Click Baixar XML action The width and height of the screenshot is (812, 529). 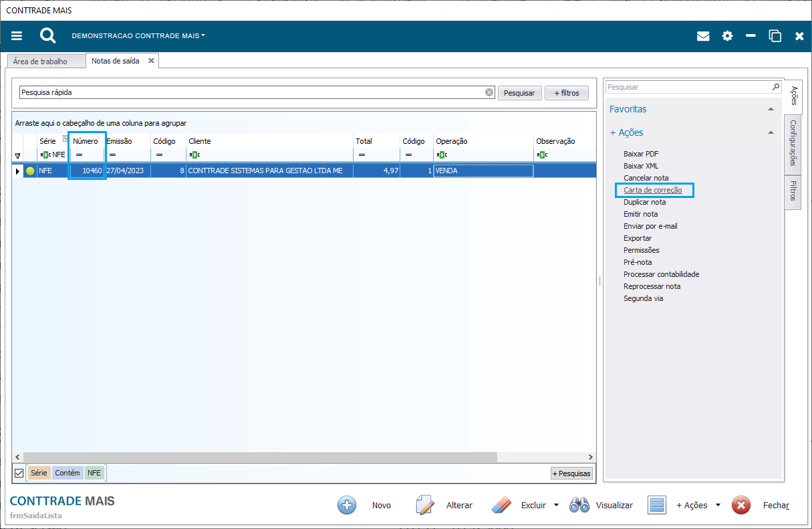point(641,166)
